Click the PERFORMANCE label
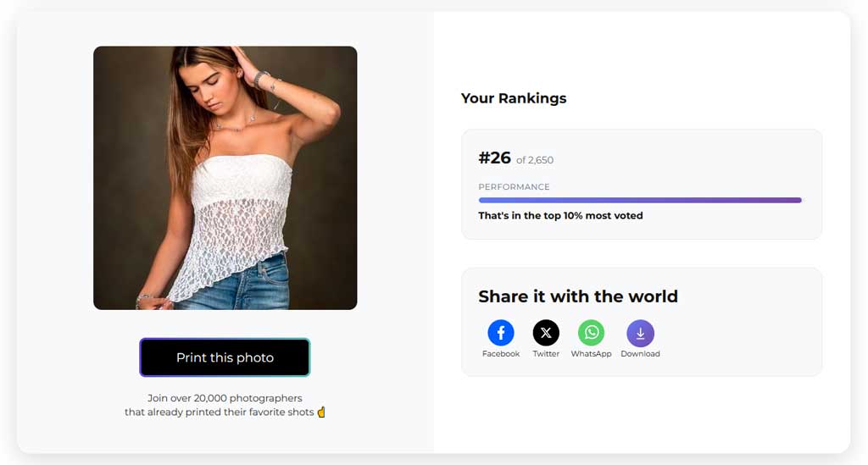The image size is (868, 465). pos(514,187)
